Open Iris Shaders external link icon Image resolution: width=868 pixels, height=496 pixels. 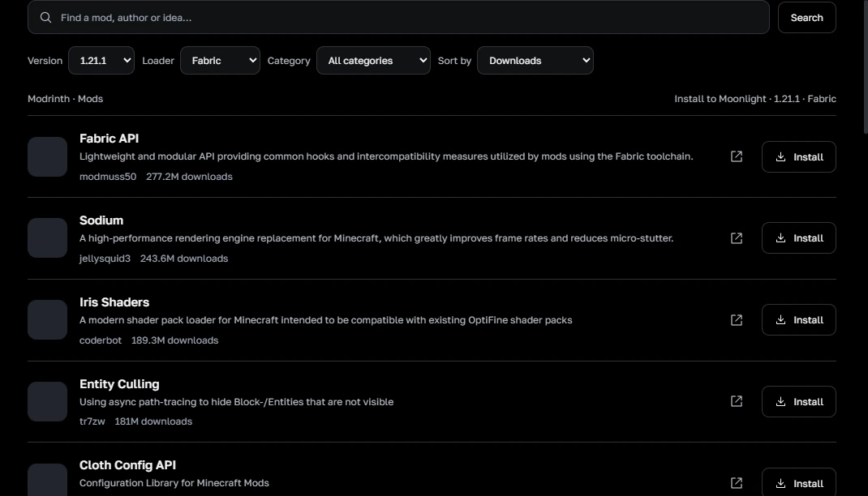point(737,320)
